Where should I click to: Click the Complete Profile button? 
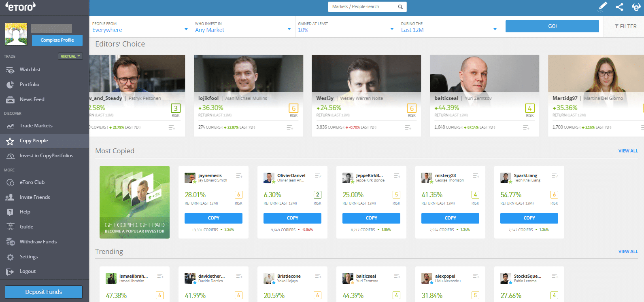point(57,40)
